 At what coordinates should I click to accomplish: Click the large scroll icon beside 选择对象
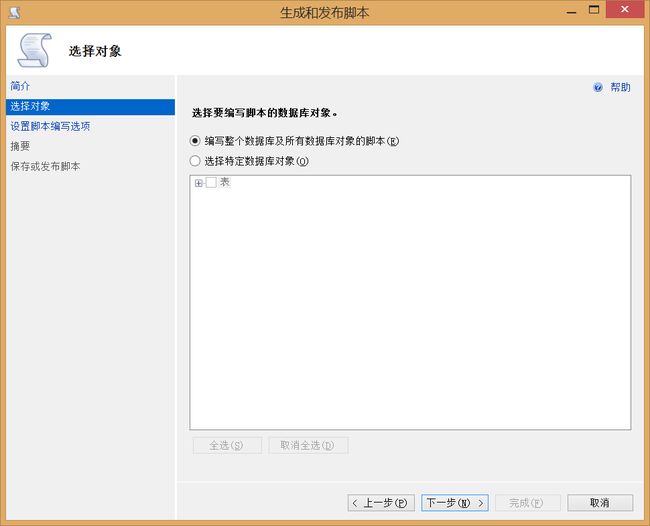pyautogui.click(x=34, y=51)
